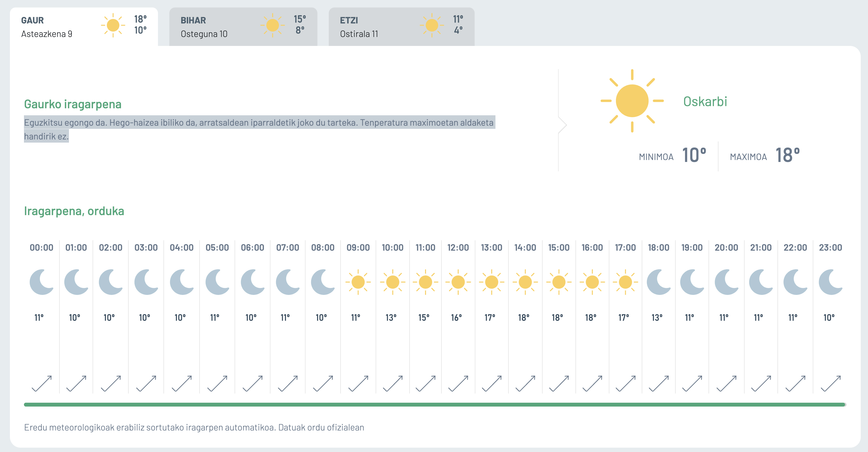
Task: Click the 16:00 hour label
Action: pos(592,248)
